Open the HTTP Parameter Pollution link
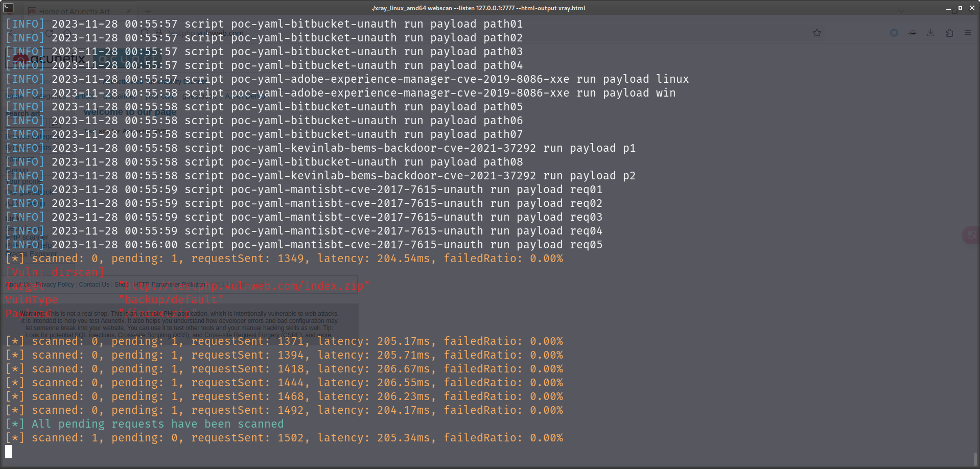This screenshot has width=980, height=469. pos(170,285)
